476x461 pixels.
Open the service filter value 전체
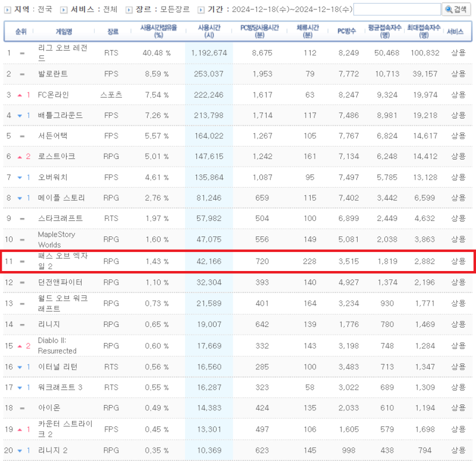tap(110, 10)
